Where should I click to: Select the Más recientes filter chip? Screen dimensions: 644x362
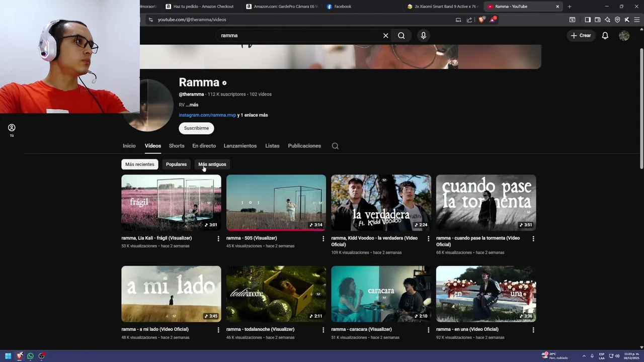coord(140,164)
